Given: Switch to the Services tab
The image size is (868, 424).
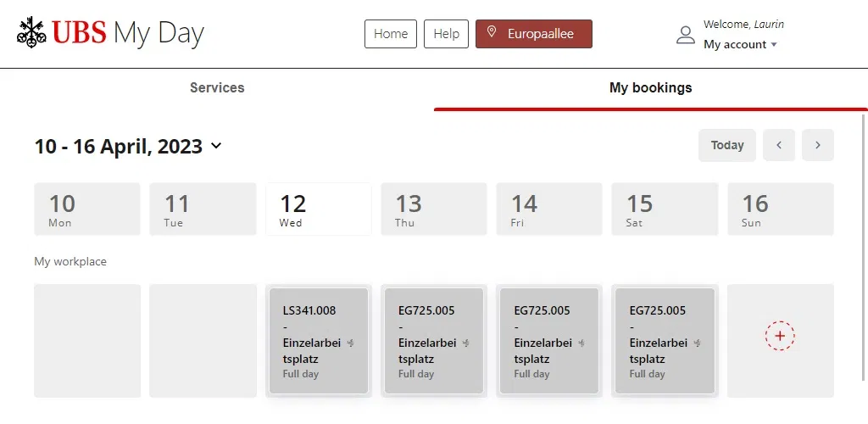Looking at the screenshot, I should (217, 87).
